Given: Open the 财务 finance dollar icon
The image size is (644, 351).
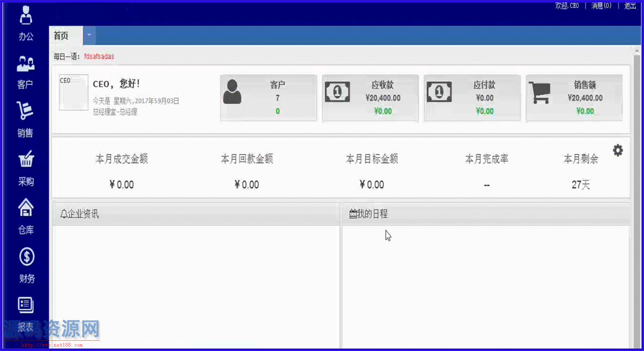Looking at the screenshot, I should point(26,256).
